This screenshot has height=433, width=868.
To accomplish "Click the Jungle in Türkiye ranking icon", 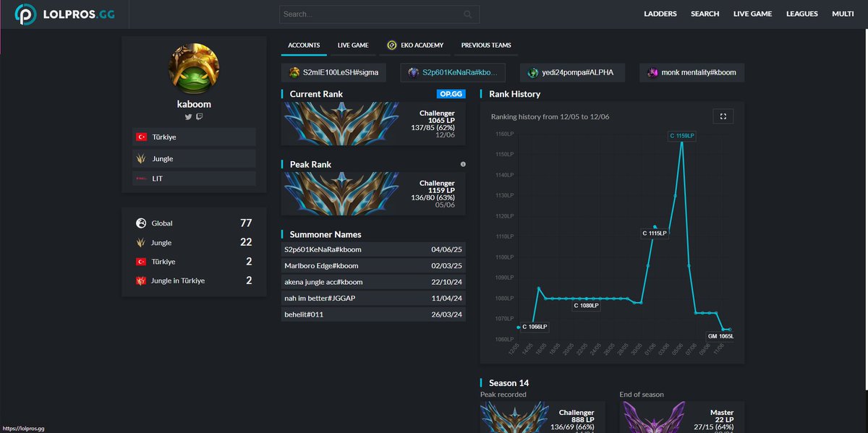I will click(x=142, y=280).
